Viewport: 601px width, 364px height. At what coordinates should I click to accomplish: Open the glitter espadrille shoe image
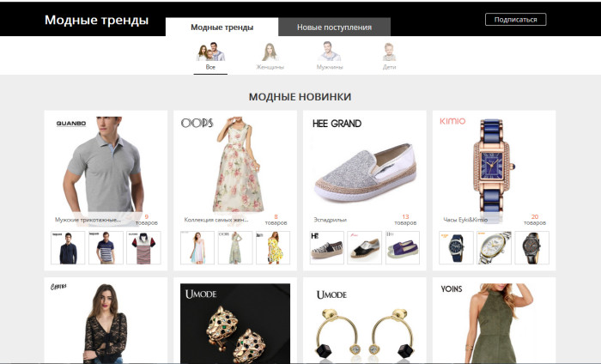coord(366,172)
